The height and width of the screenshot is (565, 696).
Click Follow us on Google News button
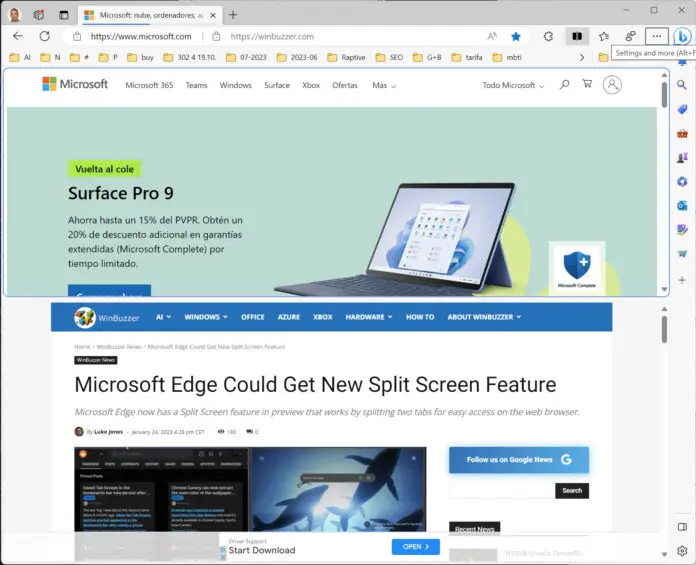coord(519,460)
